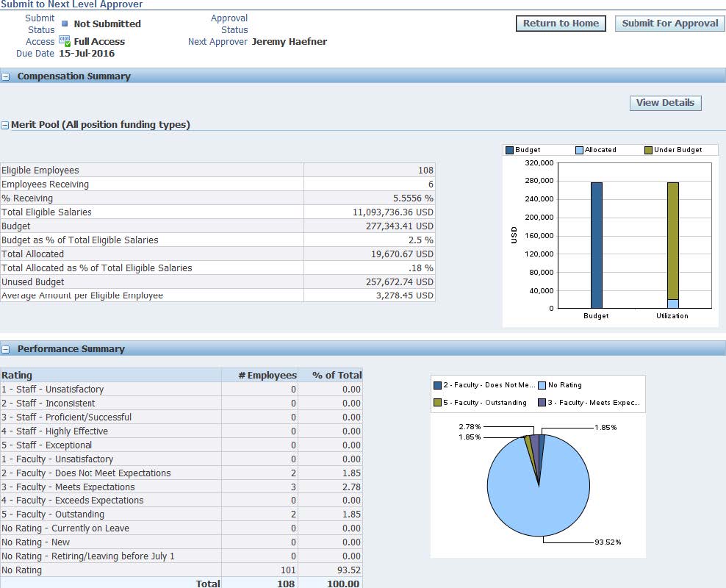Click the 5 - Faculty - Outstanding legend swatch

[438, 403]
